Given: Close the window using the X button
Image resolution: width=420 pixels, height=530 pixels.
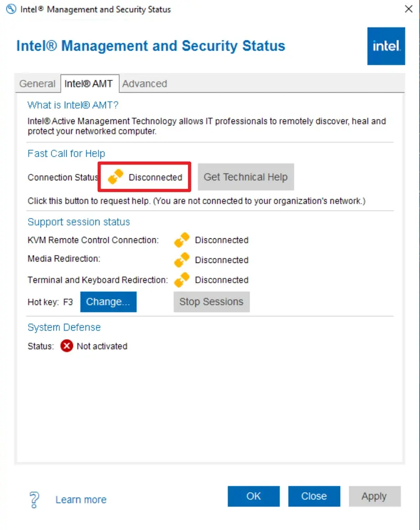Looking at the screenshot, I should (x=409, y=9).
